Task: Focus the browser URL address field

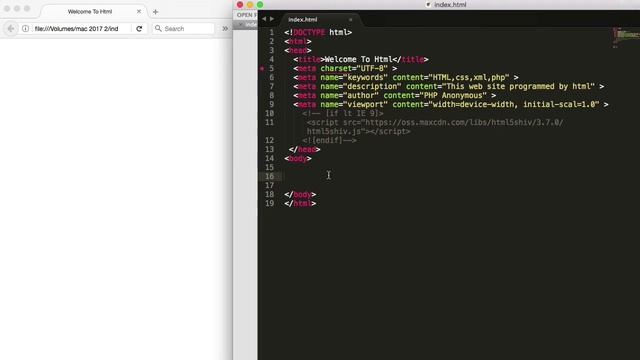Action: 78,29
